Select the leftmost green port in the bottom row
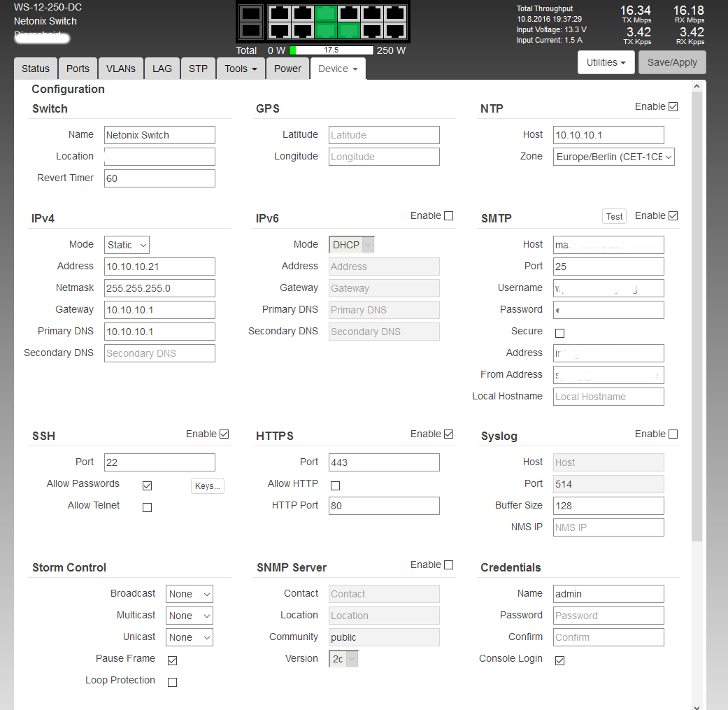Image resolution: width=728 pixels, height=710 pixels. (x=325, y=31)
